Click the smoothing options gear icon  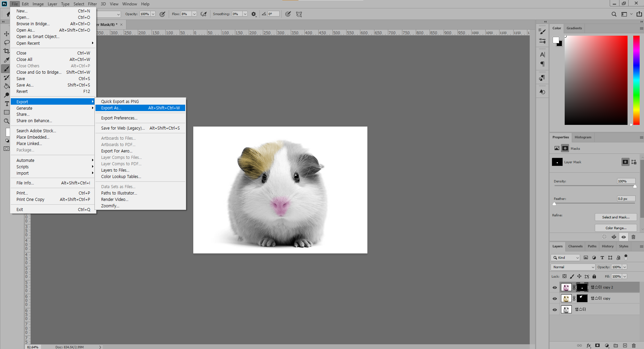[254, 14]
